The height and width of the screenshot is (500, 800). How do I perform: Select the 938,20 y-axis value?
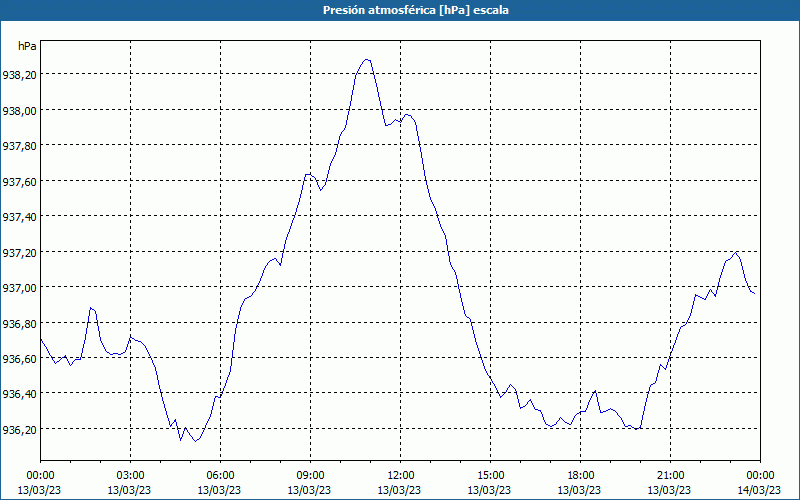[19, 76]
